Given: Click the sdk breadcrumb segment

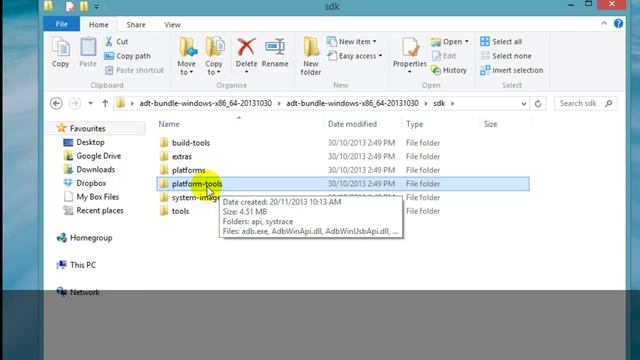Looking at the screenshot, I should (439, 104).
